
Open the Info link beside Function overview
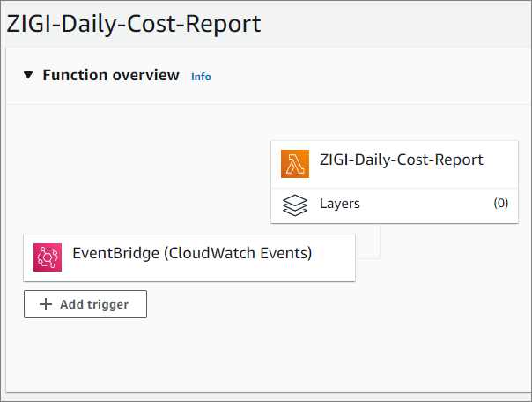(x=201, y=77)
